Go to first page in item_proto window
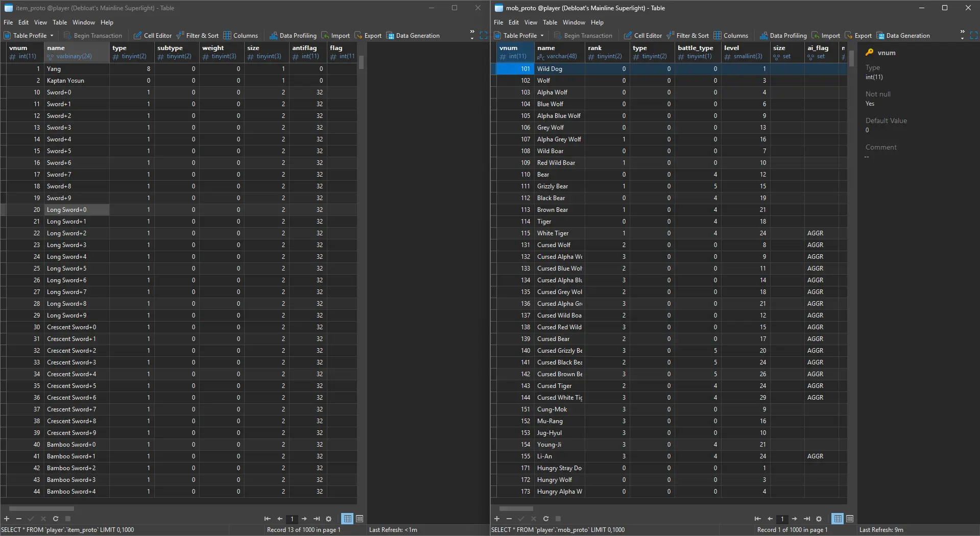This screenshot has height=536, width=980. point(267,519)
